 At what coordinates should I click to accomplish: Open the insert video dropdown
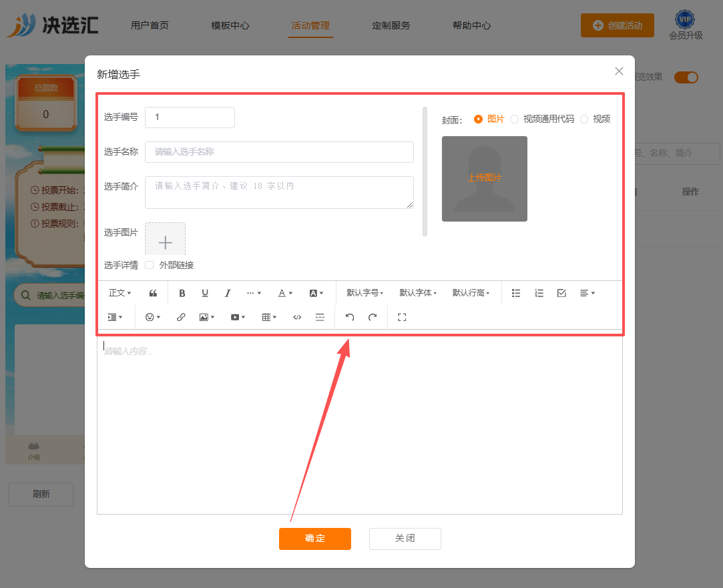[x=238, y=317]
